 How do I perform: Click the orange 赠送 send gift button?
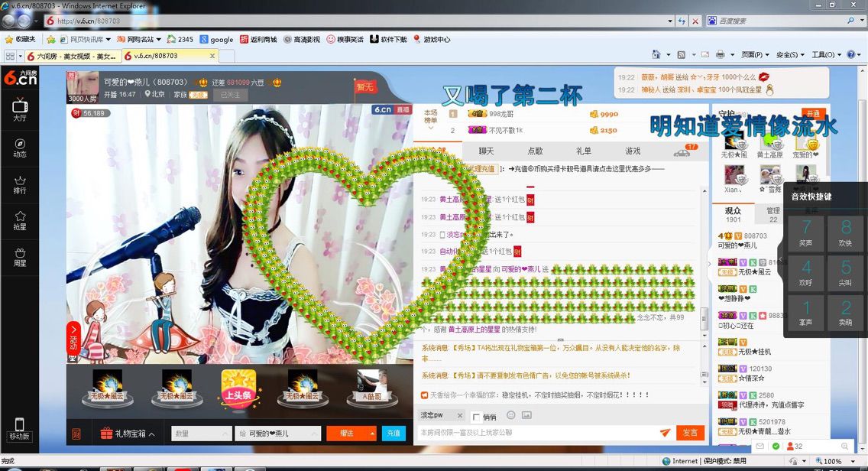(347, 434)
